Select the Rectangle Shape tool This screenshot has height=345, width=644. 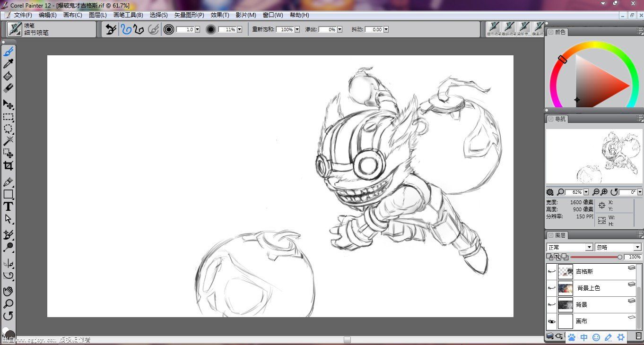[x=8, y=194]
